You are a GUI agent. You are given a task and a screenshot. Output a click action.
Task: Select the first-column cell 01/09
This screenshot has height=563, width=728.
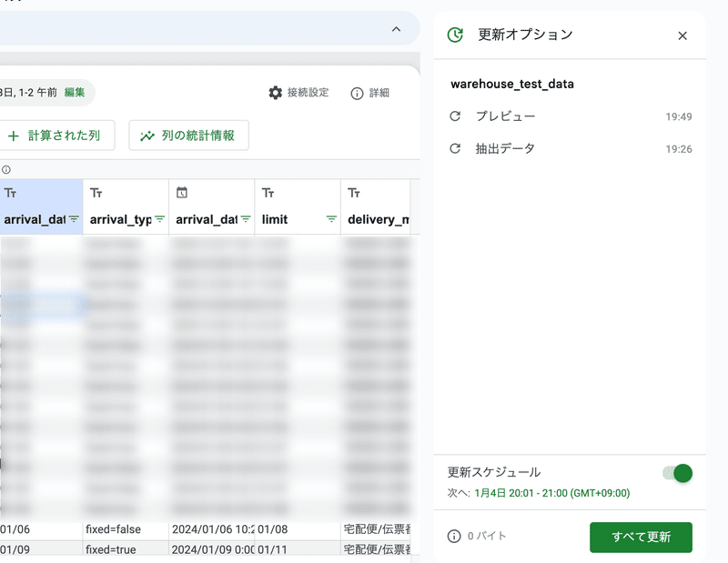[x=41, y=549]
